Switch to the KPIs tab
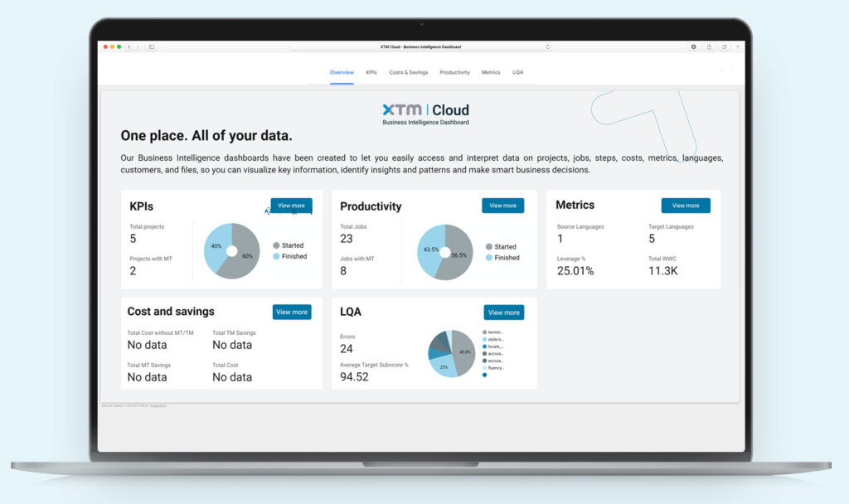849x504 pixels. click(371, 72)
